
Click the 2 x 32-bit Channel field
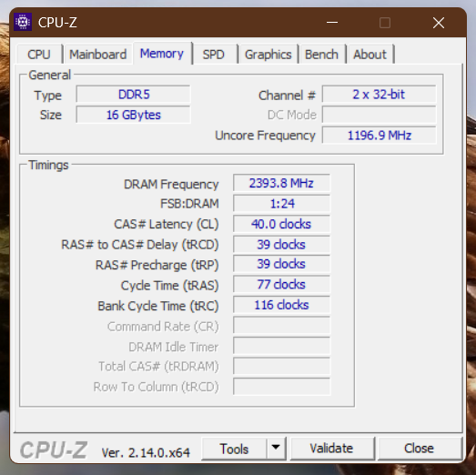tap(379, 95)
